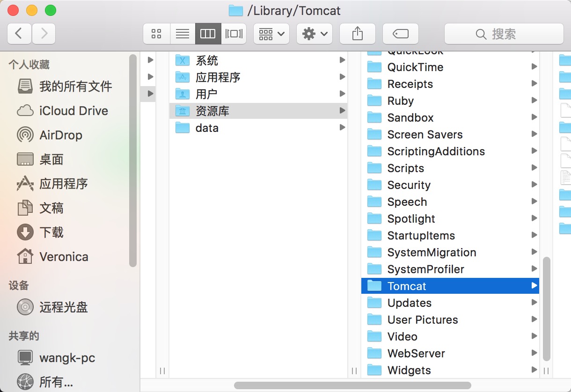Expand the arrow next to data
The width and height of the screenshot is (571, 392).
pyautogui.click(x=342, y=128)
